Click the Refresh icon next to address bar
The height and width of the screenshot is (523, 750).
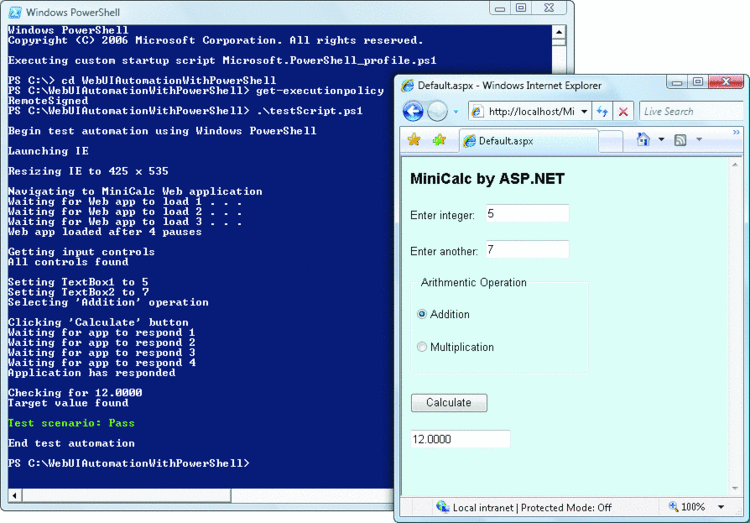602,111
